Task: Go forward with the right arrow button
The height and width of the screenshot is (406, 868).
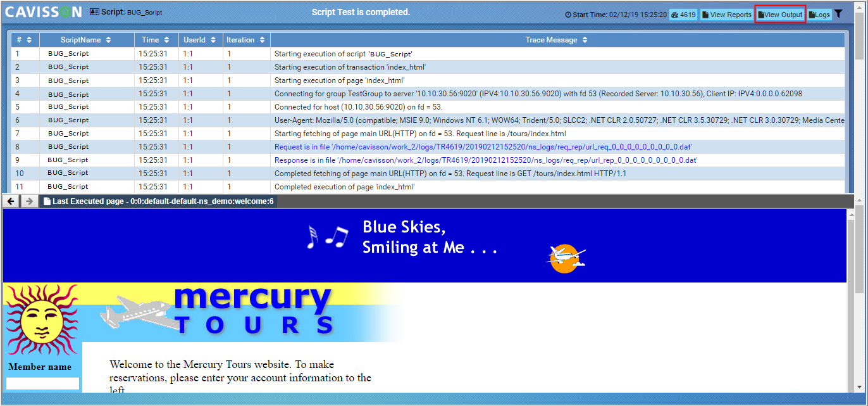Action: (29, 201)
